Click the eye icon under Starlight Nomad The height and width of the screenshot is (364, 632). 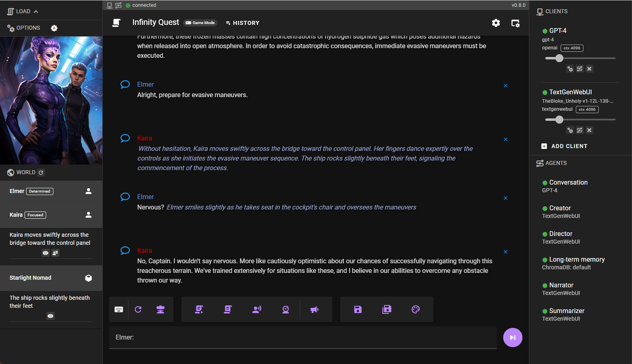[51, 316]
